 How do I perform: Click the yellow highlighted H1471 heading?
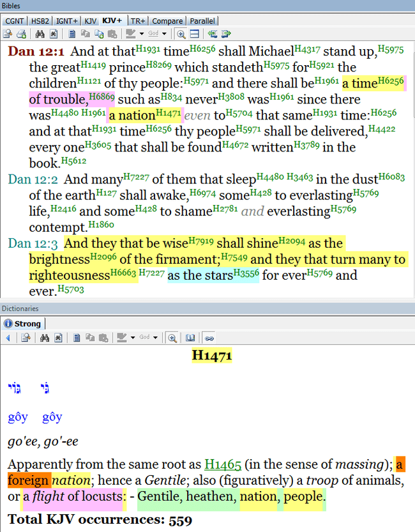(x=211, y=355)
